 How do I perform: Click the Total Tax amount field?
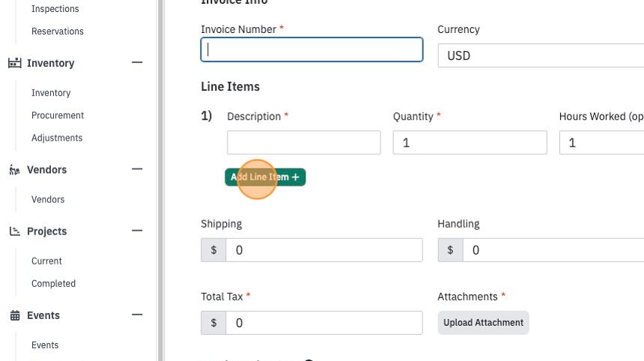(x=324, y=323)
